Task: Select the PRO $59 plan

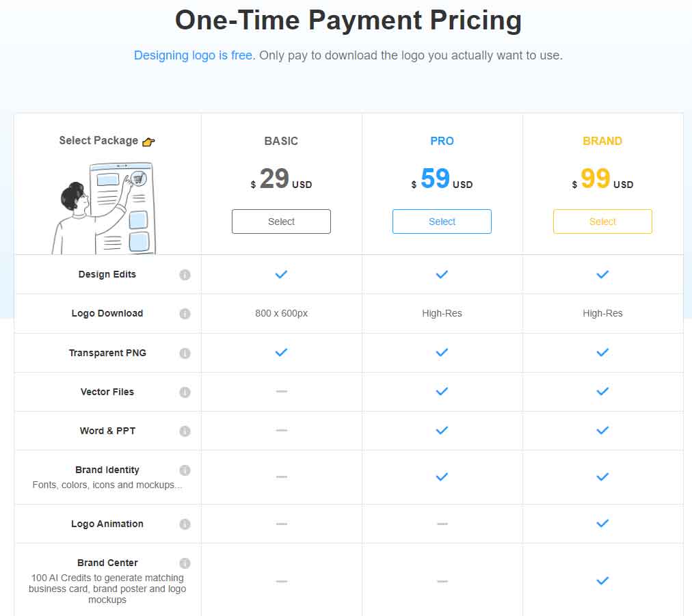Action: tap(442, 222)
